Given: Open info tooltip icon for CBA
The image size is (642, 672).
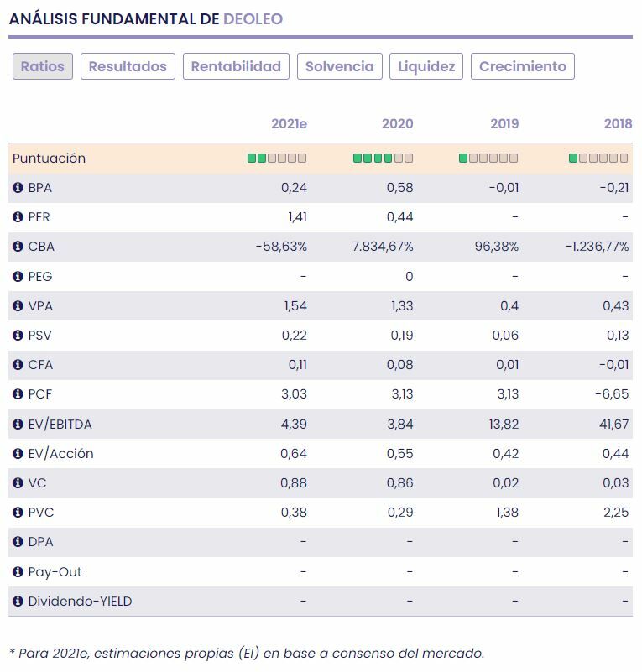Looking at the screenshot, I should point(18,247).
